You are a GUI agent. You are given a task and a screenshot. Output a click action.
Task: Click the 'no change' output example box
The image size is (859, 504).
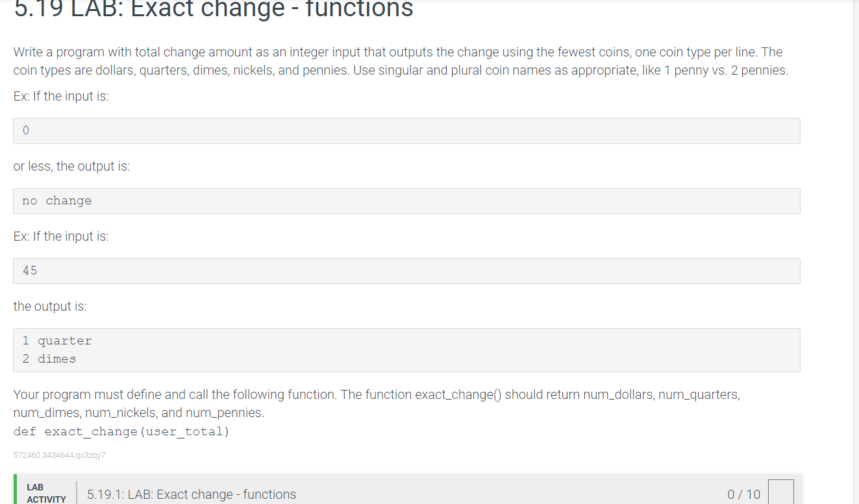click(406, 200)
